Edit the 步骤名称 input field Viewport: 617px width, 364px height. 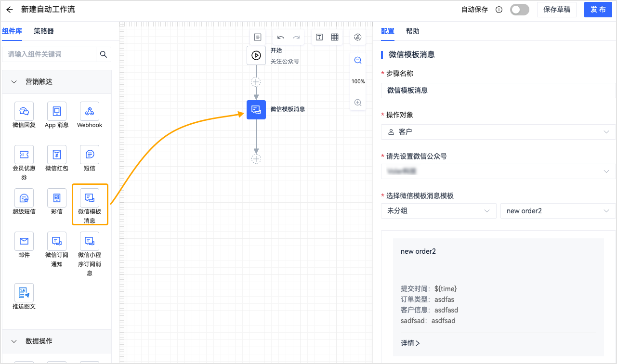[498, 90]
